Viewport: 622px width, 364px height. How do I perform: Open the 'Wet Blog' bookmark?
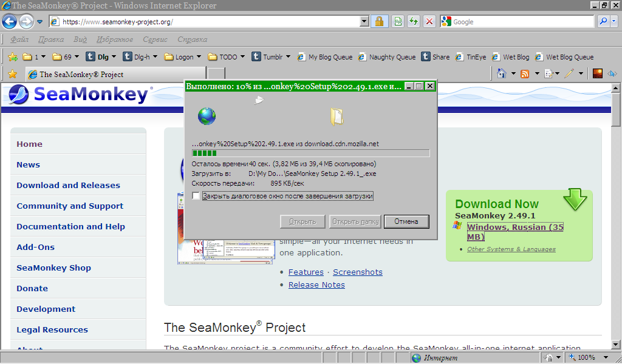point(510,57)
